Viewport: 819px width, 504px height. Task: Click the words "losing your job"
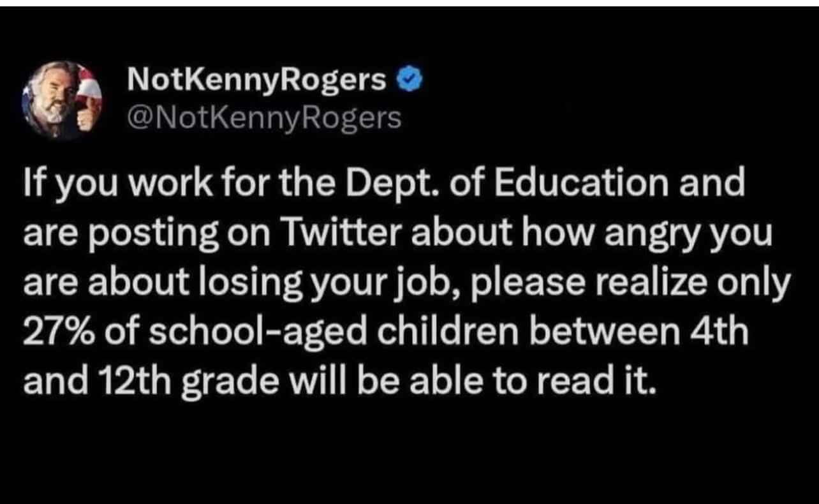[343, 283]
